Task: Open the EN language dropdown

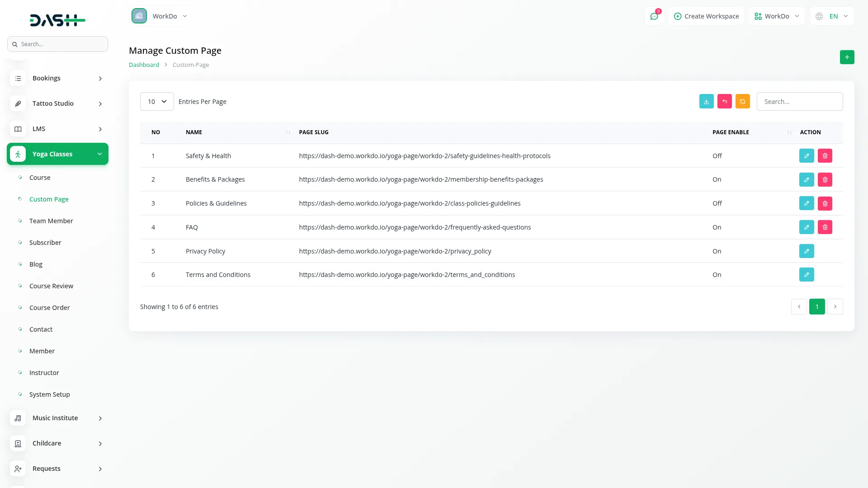Action: pyautogui.click(x=832, y=16)
